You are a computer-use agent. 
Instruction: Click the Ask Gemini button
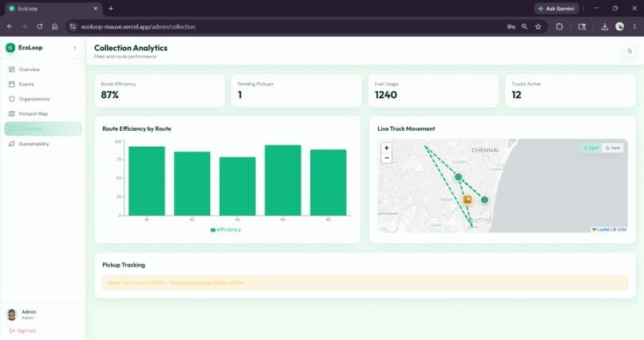pos(557,8)
